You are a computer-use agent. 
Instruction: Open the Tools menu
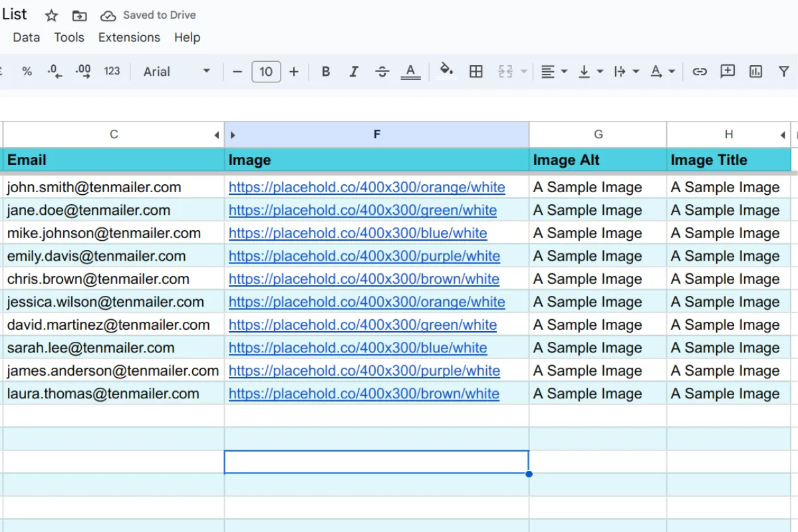tap(69, 37)
